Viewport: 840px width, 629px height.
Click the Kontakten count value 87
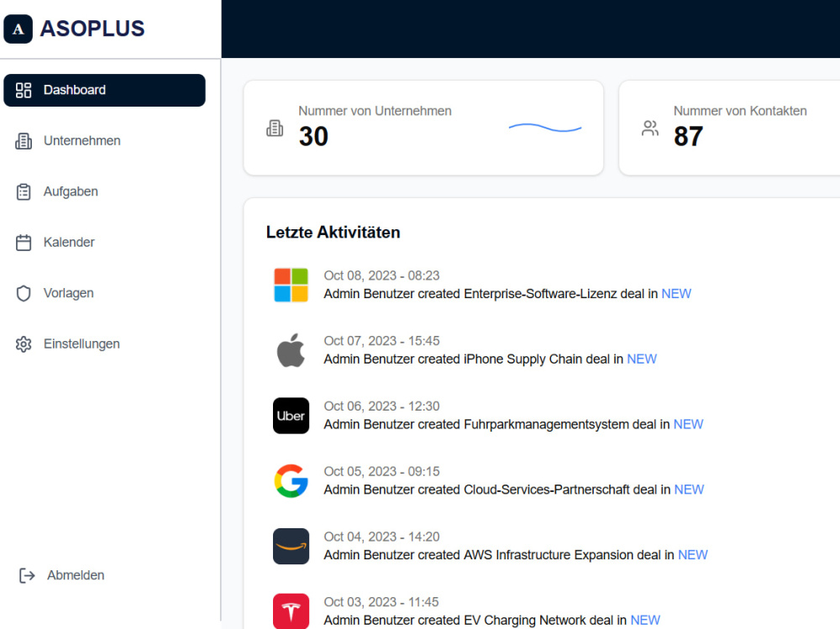689,136
